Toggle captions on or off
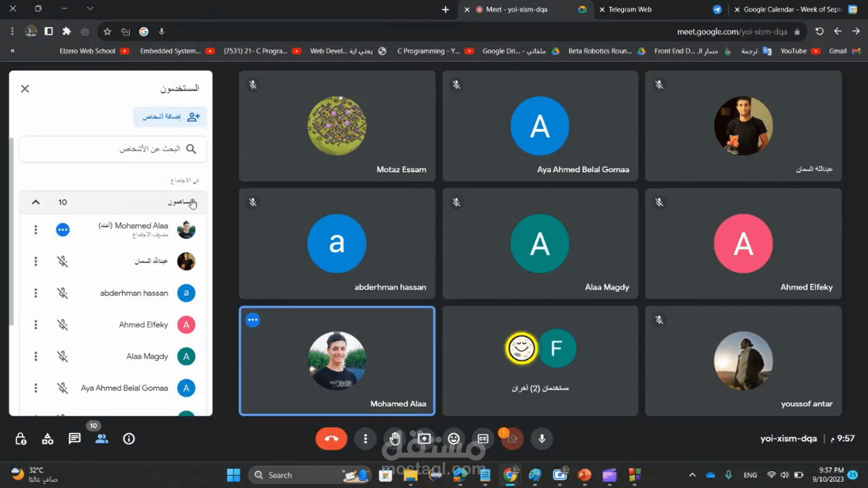This screenshot has height=488, width=868. 483,439
